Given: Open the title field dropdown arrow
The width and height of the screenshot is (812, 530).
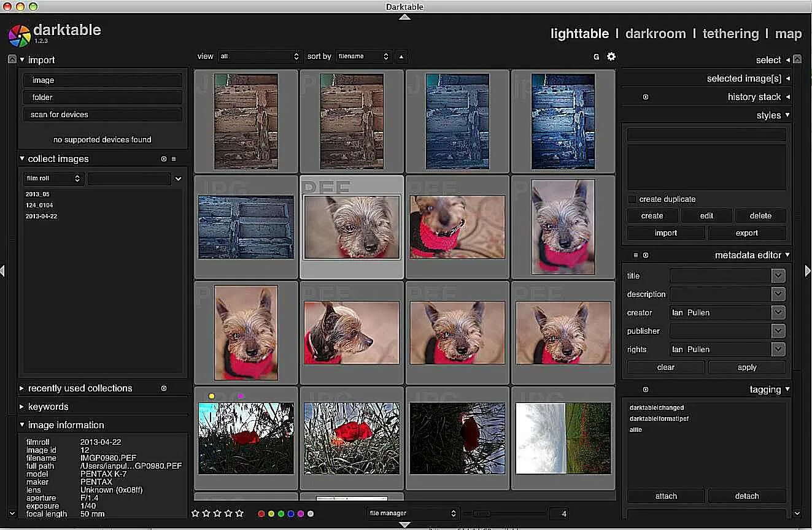Looking at the screenshot, I should point(778,276).
